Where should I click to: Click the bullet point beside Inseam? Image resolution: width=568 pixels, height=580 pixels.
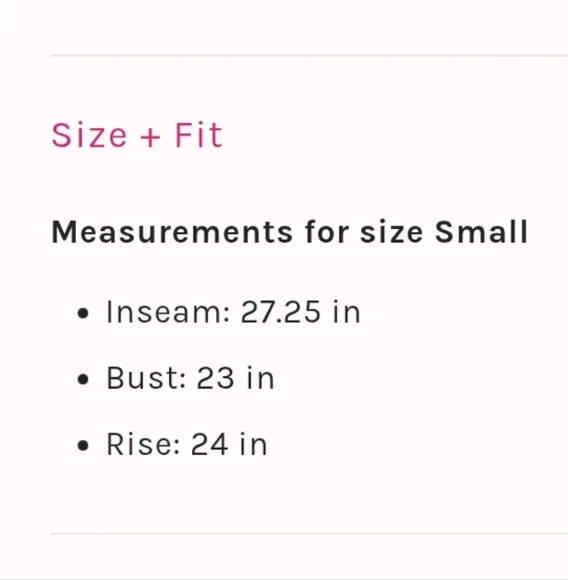(x=83, y=313)
